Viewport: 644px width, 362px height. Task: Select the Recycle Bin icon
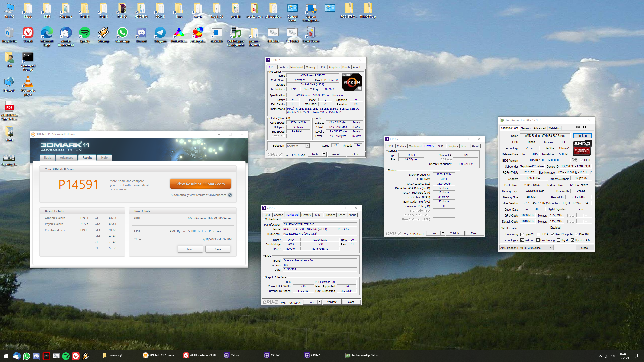click(9, 35)
